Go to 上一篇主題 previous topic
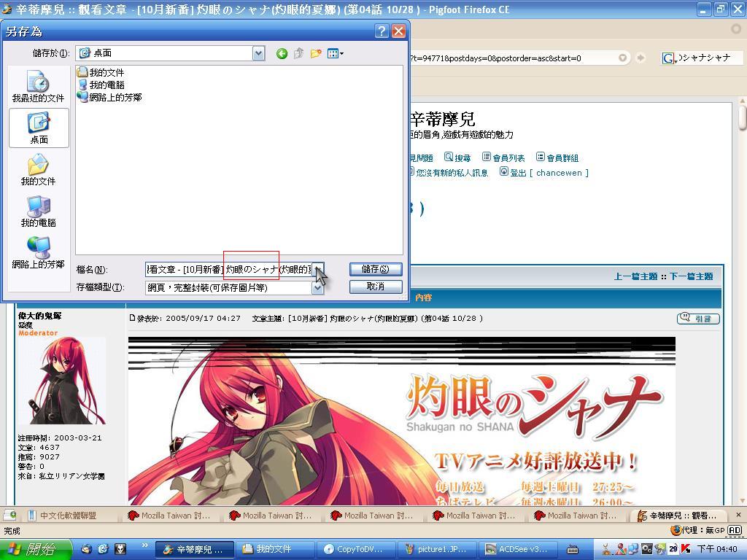Screen dimensions: 747x560 pos(635,276)
